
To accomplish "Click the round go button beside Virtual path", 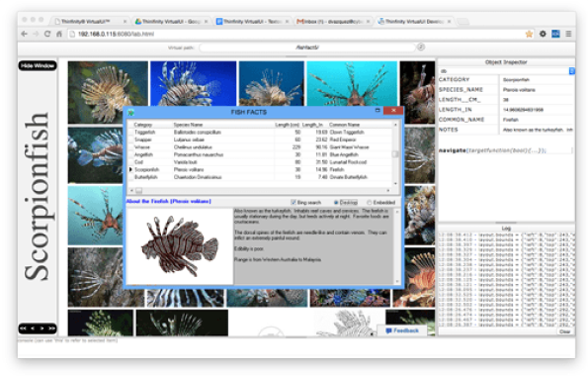I will click(421, 47).
